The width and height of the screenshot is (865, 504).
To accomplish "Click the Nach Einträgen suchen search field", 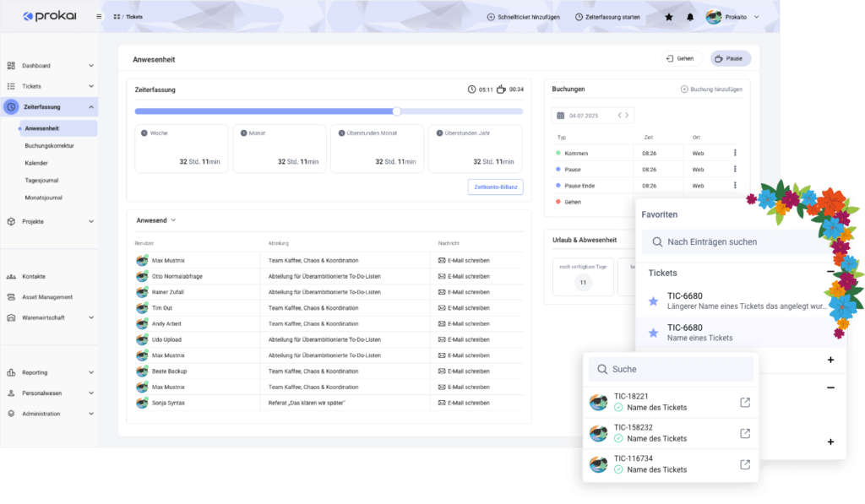I will pyautogui.click(x=735, y=242).
